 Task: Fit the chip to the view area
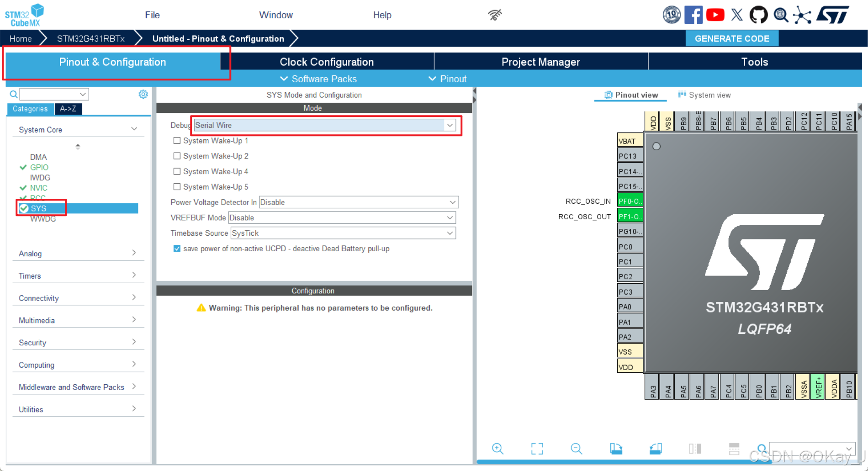pos(537,449)
